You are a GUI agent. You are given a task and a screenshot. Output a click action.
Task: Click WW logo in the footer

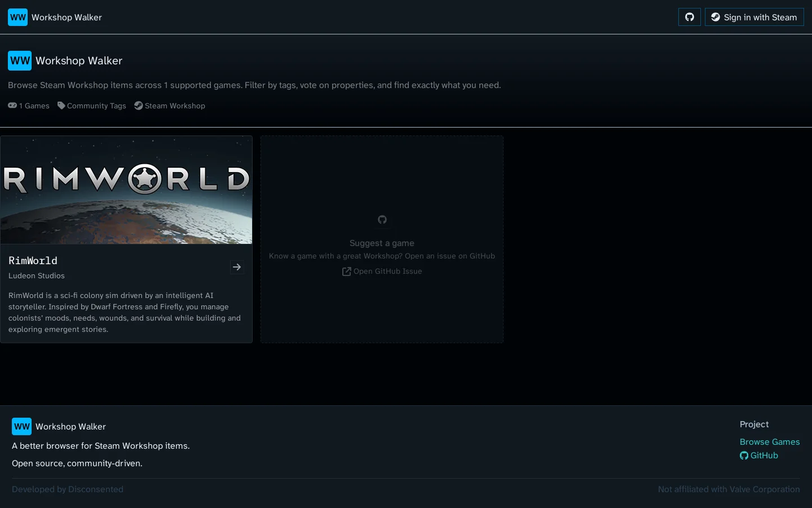(21, 426)
